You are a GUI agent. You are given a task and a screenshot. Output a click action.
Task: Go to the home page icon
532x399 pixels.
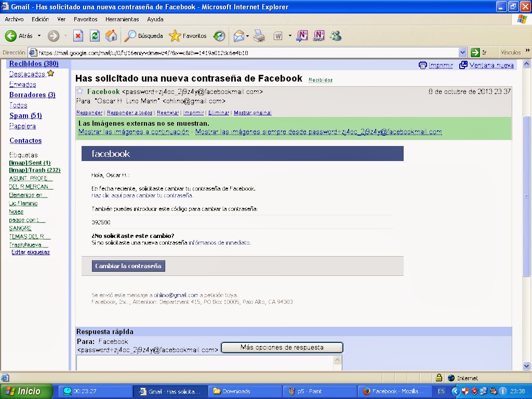point(111,36)
